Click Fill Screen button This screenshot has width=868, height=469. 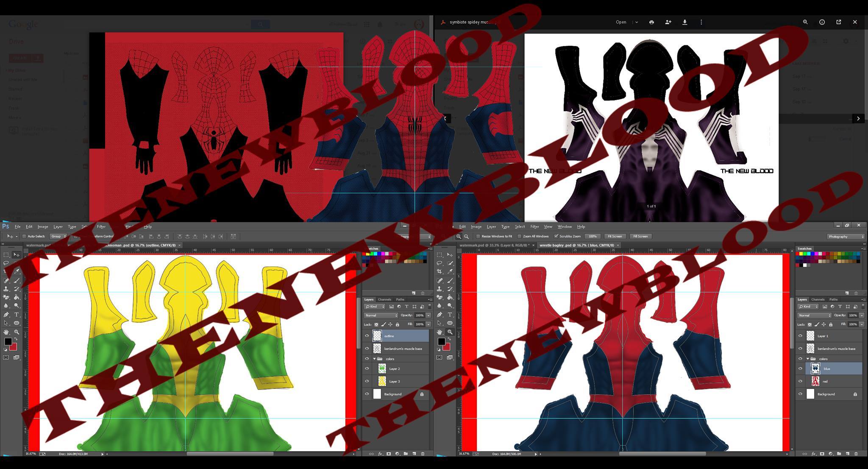[640, 236]
